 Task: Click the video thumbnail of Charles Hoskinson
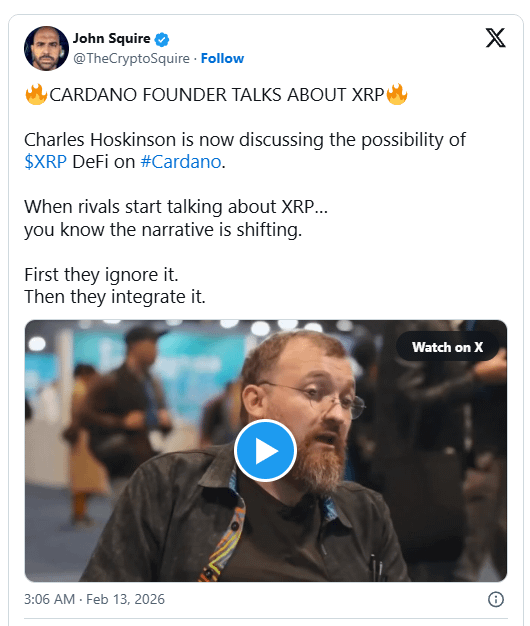click(266, 451)
